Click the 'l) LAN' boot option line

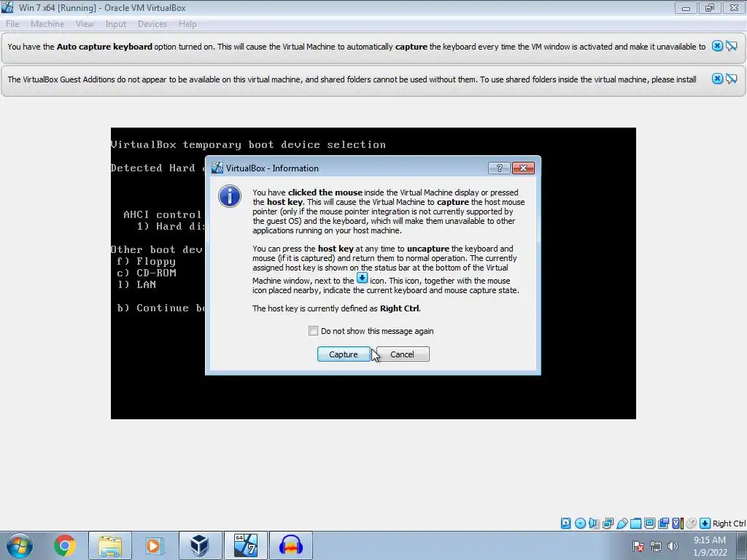(136, 285)
